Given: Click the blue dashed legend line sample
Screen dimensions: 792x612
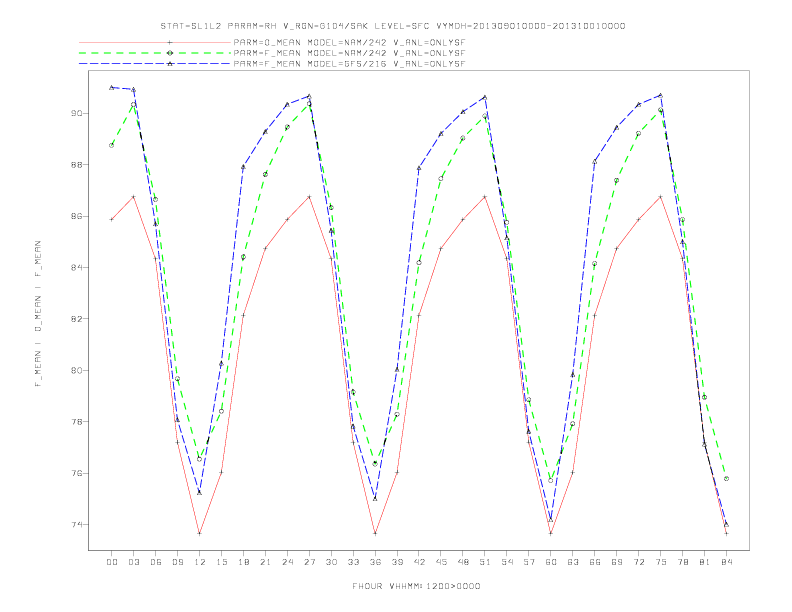Looking at the screenshot, I should (155, 64).
